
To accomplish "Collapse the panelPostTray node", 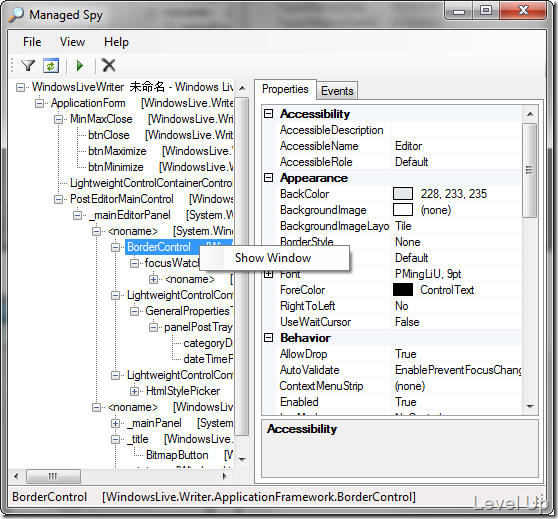I will point(153,327).
